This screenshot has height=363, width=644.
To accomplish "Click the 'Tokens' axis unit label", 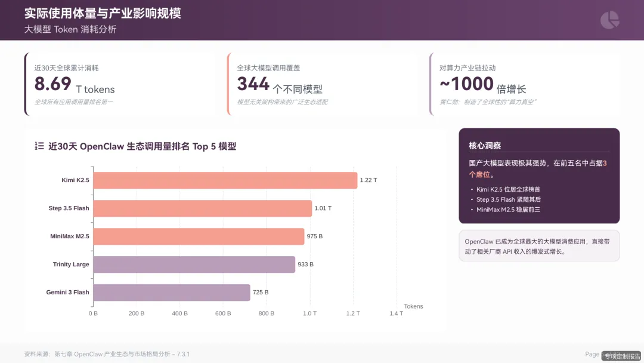I will coord(413,306).
